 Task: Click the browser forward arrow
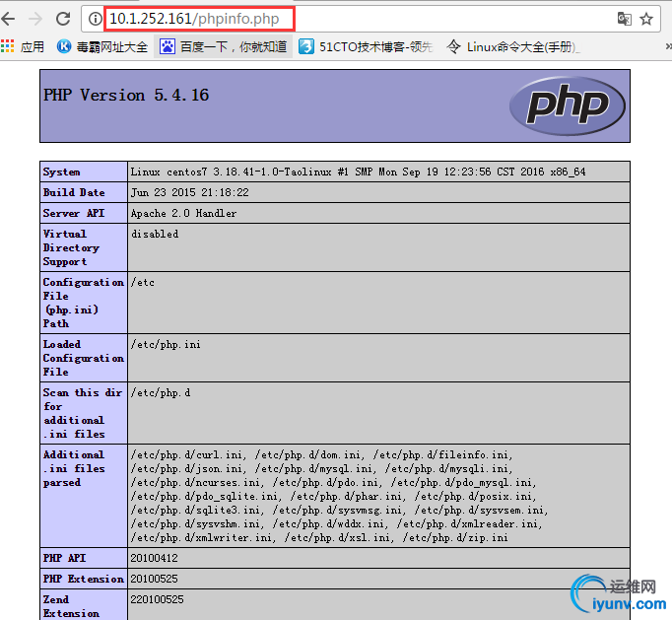click(x=35, y=19)
